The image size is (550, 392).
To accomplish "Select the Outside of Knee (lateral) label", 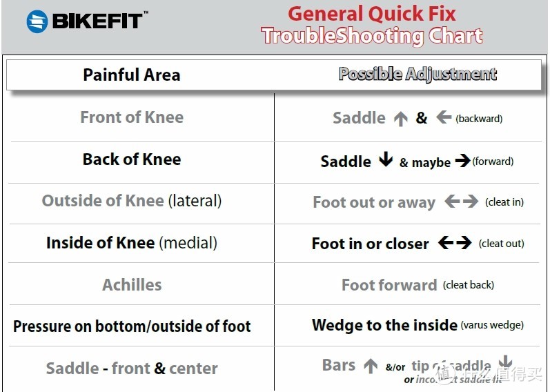I will pyautogui.click(x=132, y=201).
